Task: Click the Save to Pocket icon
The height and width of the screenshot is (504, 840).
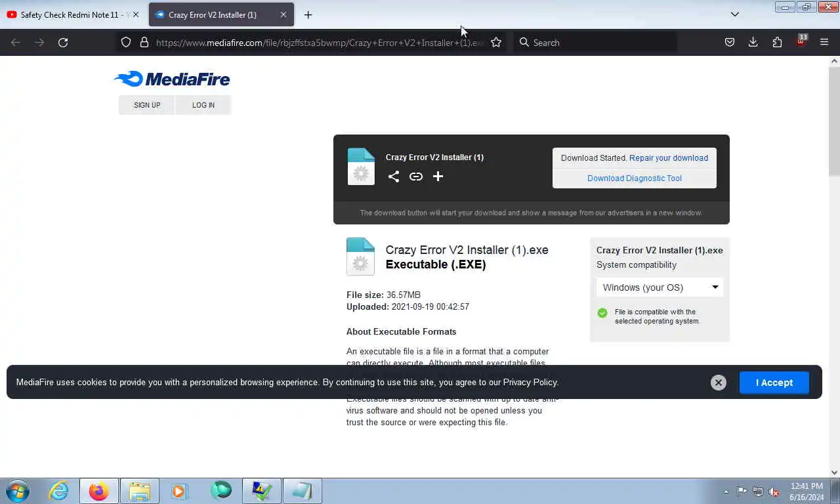Action: tap(730, 43)
